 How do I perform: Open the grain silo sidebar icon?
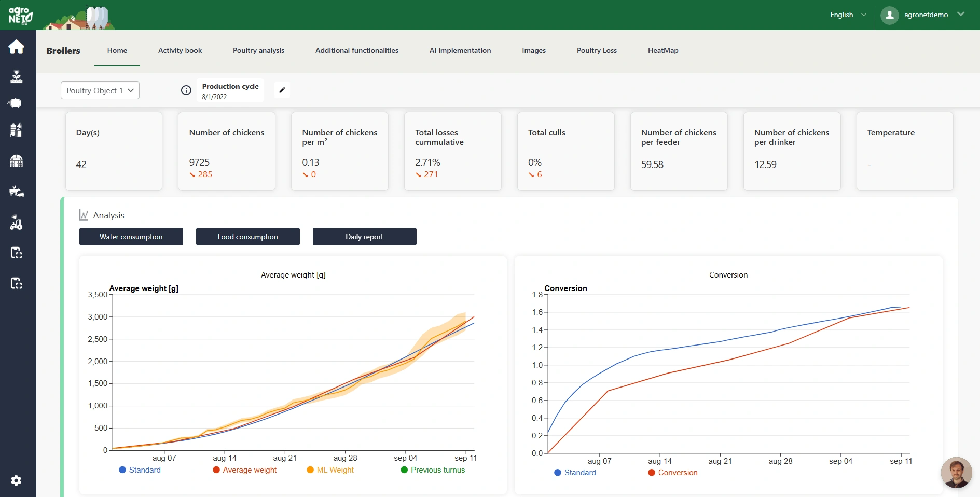click(16, 130)
